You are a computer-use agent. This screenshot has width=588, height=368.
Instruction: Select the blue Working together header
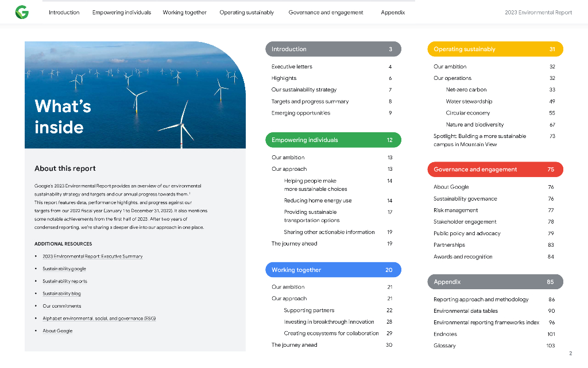(x=333, y=270)
